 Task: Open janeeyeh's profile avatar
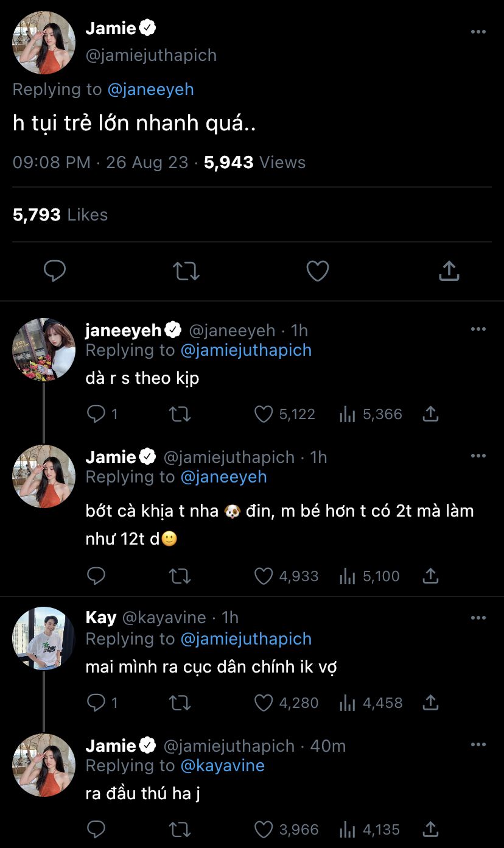(44, 350)
